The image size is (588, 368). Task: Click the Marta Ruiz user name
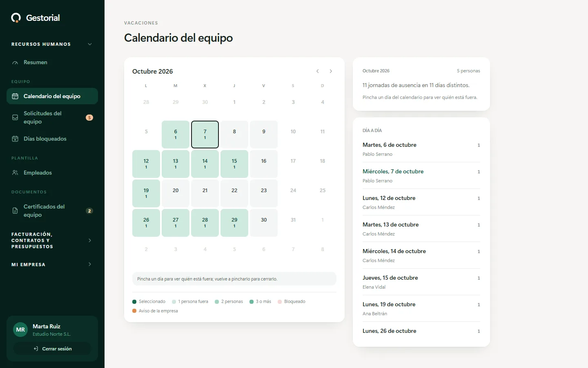click(x=47, y=326)
